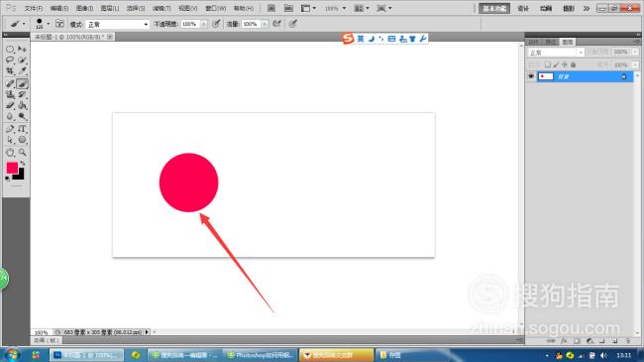Open the flow slider arrow

(265, 24)
